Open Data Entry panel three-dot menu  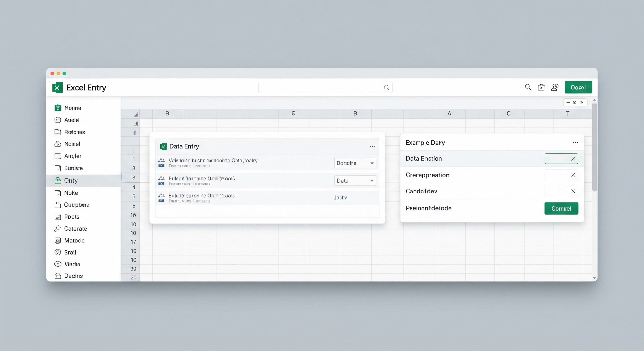click(x=372, y=146)
